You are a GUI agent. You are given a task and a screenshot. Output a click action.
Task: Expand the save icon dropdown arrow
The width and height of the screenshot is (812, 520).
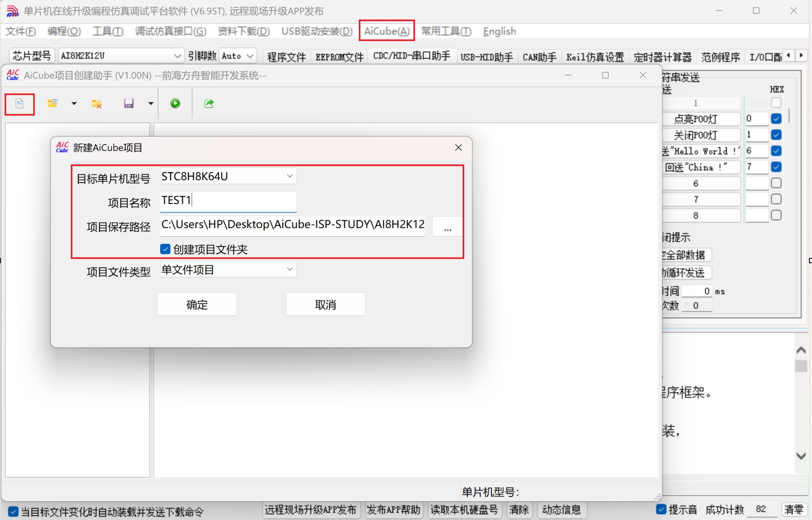(151, 104)
